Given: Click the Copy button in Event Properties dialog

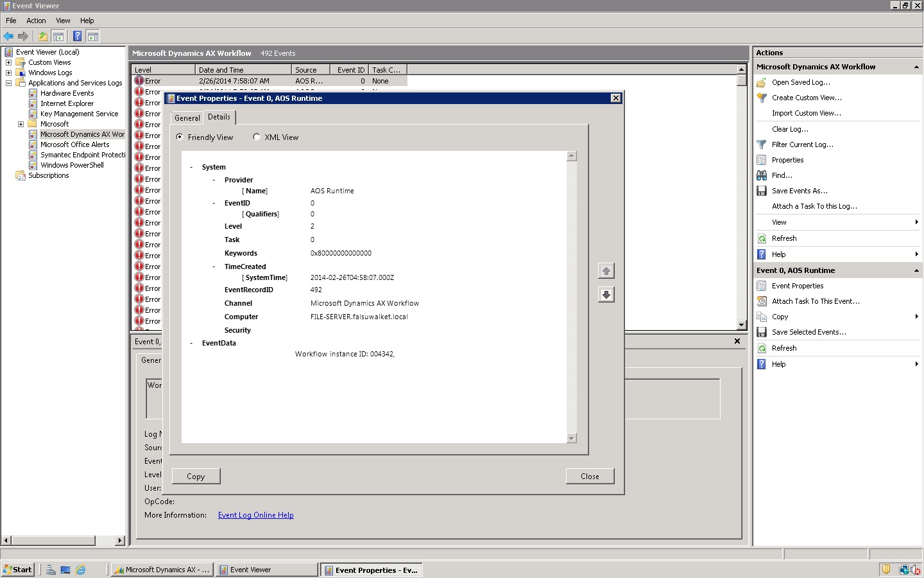Looking at the screenshot, I should 196,476.
